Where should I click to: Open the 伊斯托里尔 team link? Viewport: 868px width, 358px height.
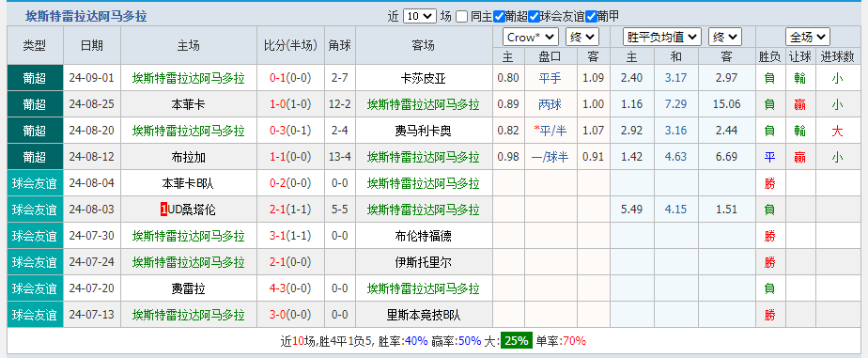(x=424, y=262)
